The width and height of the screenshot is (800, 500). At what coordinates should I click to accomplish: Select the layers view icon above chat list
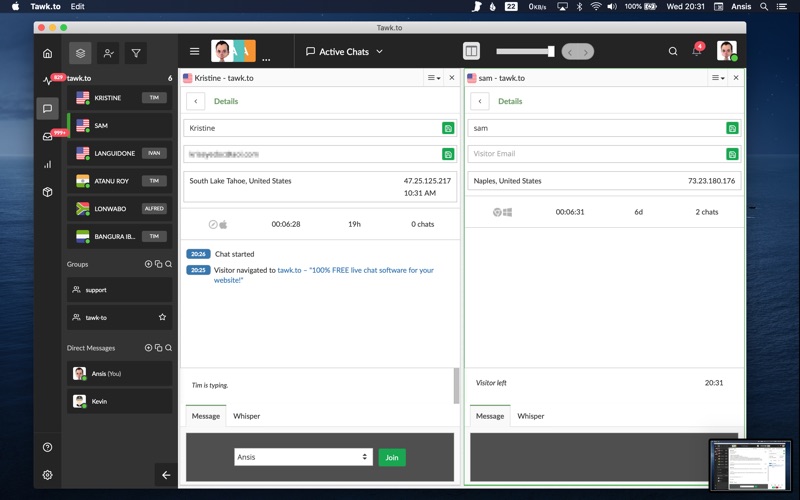pyautogui.click(x=80, y=53)
